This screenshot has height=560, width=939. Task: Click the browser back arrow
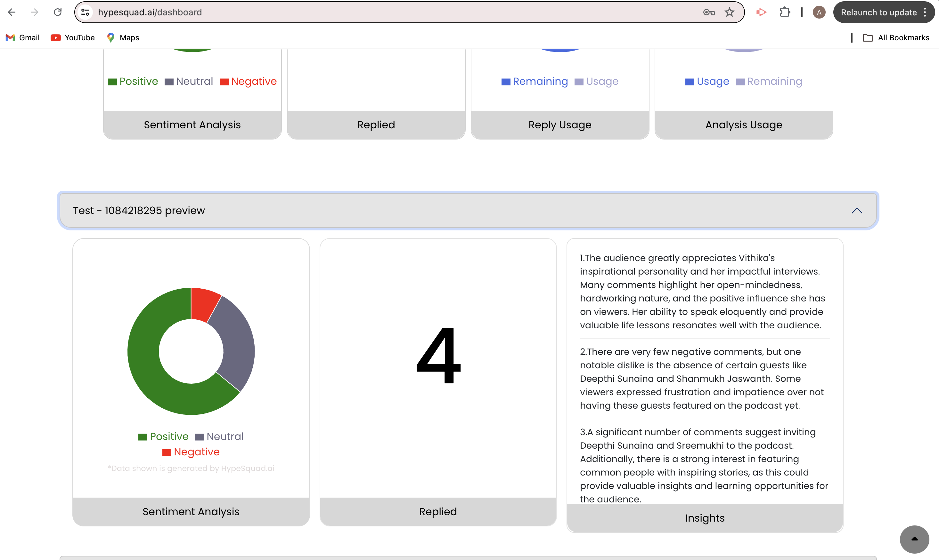(x=12, y=12)
